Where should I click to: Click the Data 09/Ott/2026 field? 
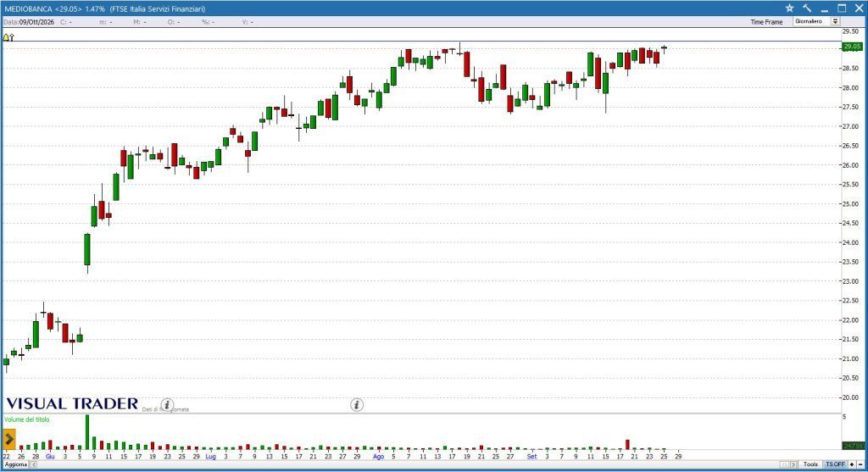point(29,22)
